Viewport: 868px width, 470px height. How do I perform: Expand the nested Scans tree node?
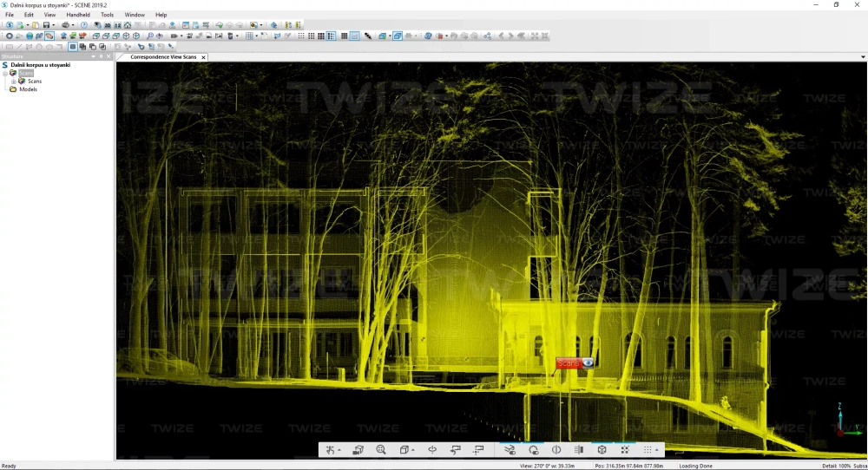coord(14,82)
